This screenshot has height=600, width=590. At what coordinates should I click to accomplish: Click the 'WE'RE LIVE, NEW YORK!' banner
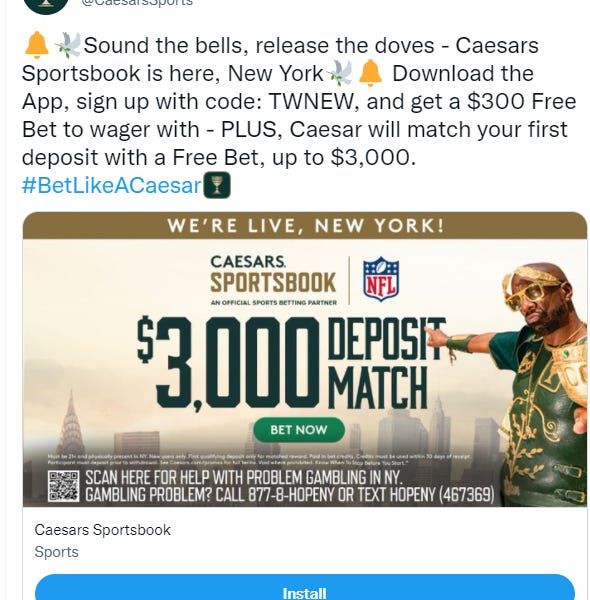pos(305,225)
